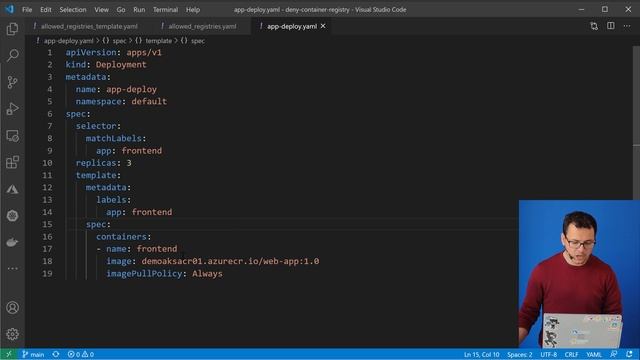Open the Run and Debug view icon
The height and width of the screenshot is (360, 640).
coord(12,109)
